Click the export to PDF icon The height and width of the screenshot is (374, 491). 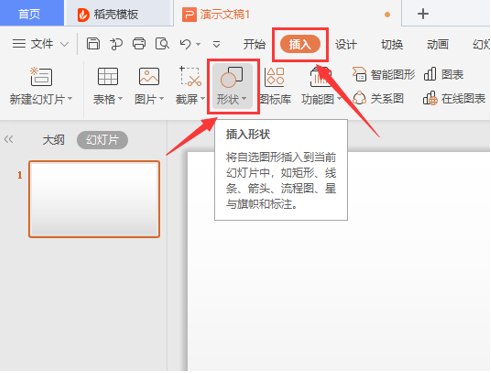coord(116,44)
